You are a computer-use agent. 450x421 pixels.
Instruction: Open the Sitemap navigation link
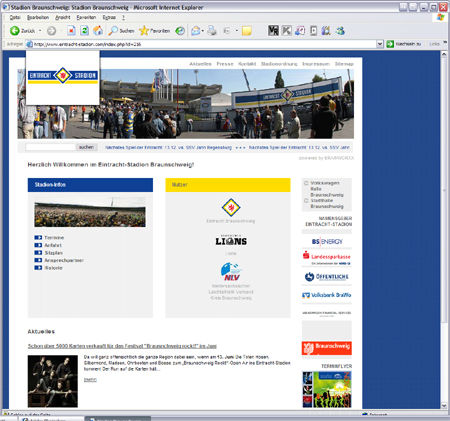pyautogui.click(x=344, y=64)
